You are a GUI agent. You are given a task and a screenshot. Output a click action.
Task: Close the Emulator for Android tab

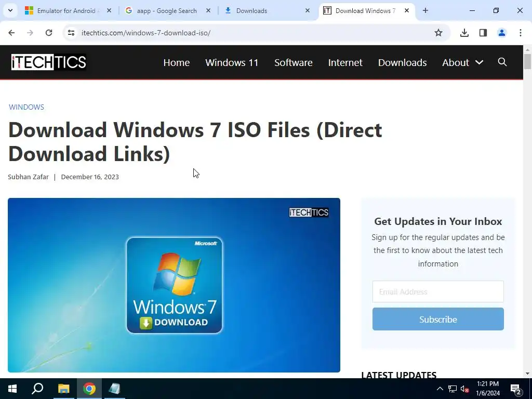click(x=109, y=10)
